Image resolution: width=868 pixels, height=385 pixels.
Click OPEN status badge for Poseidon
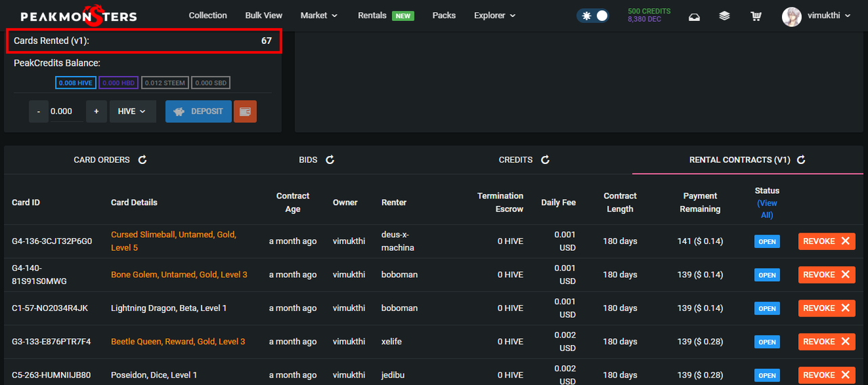click(767, 376)
